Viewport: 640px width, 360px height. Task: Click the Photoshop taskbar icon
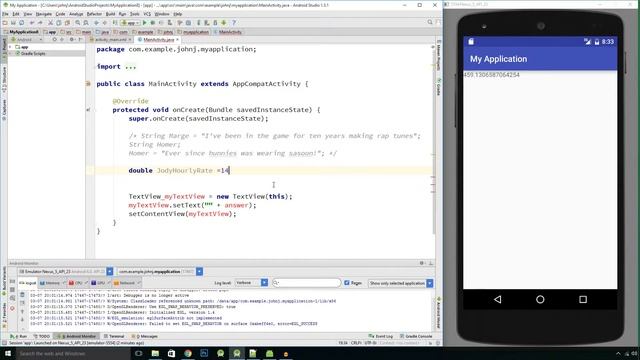point(204,353)
